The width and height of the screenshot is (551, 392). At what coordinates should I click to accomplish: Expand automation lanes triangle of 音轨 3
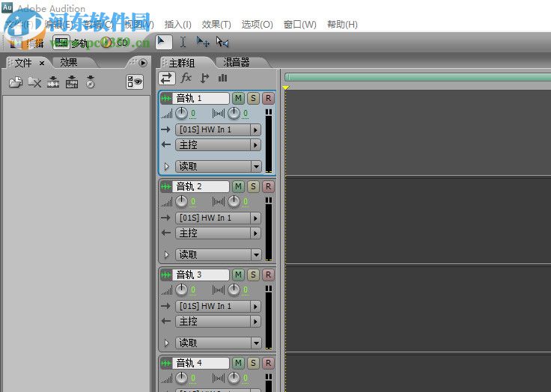(166, 343)
